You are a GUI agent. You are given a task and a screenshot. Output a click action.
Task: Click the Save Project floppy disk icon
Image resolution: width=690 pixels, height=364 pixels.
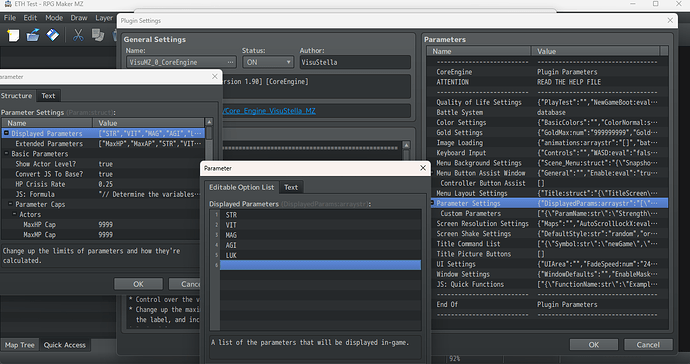click(x=52, y=35)
